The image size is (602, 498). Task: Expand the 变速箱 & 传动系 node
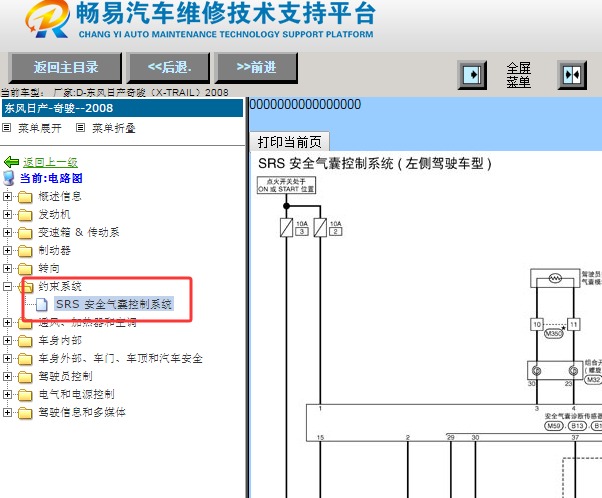click(7, 232)
